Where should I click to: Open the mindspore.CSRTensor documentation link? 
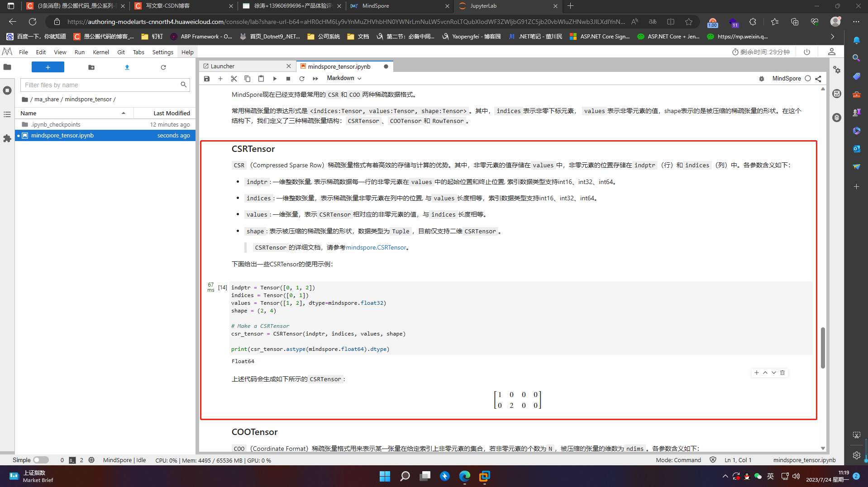[x=376, y=247]
